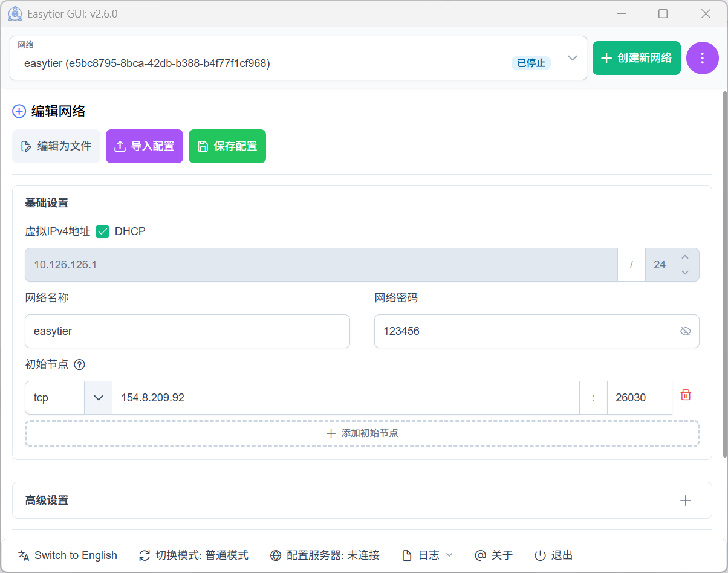This screenshot has height=573, width=728.
Task: Click the 编辑为文件 button
Action: click(x=56, y=146)
